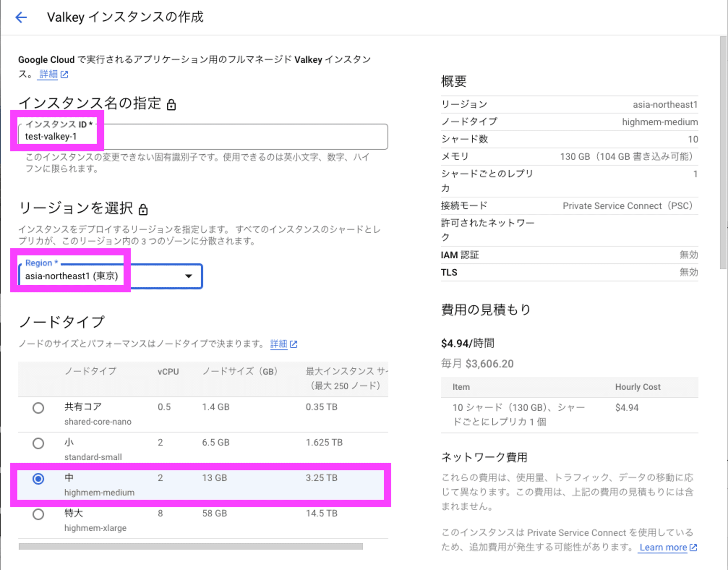Screen dimensions: 728x570
Task: Click the lock icon beside インスタンス名の指定
Action: [x=171, y=105]
